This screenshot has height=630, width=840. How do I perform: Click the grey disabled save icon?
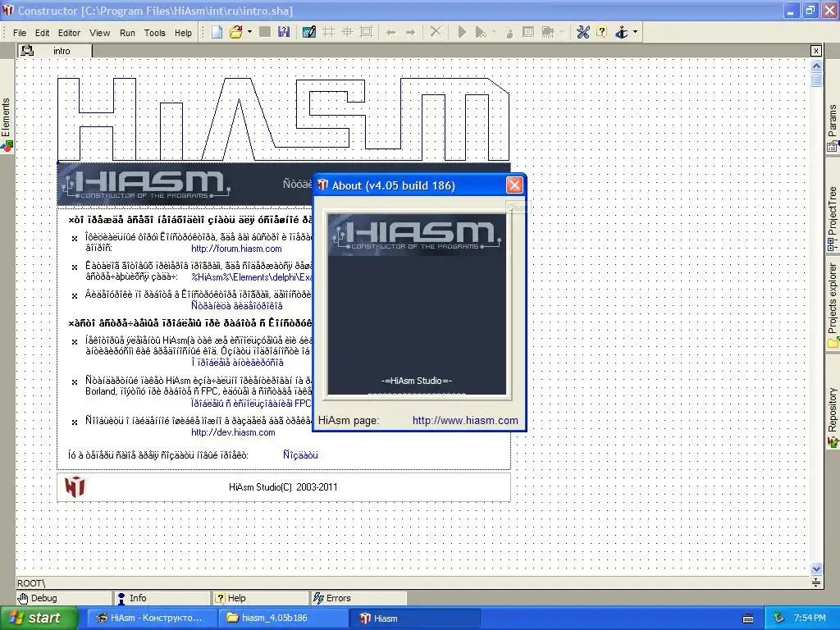click(265, 32)
